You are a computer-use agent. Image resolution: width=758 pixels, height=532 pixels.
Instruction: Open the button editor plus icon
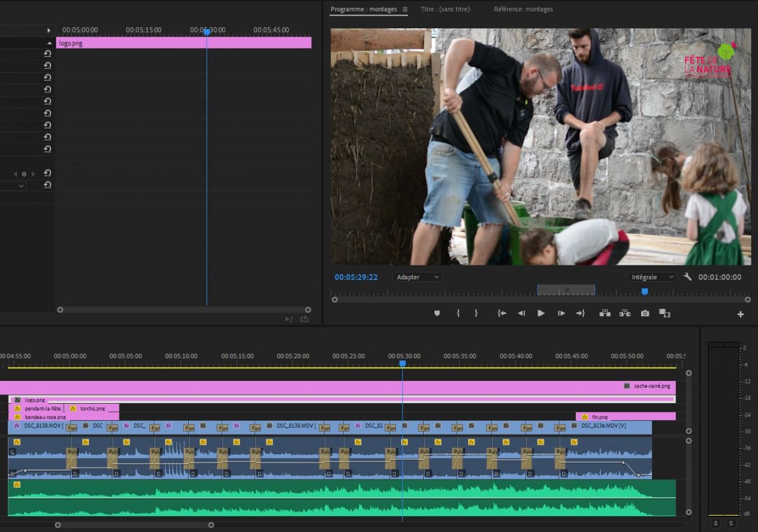pyautogui.click(x=740, y=314)
